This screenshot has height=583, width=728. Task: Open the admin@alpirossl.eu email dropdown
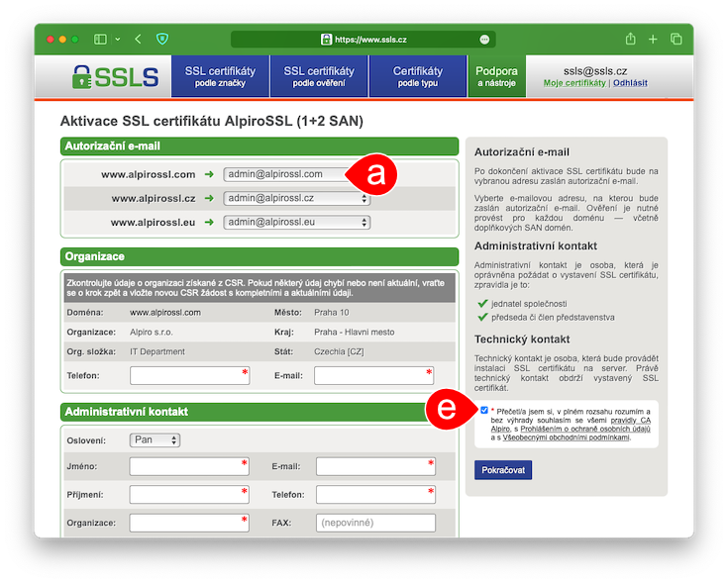click(297, 222)
